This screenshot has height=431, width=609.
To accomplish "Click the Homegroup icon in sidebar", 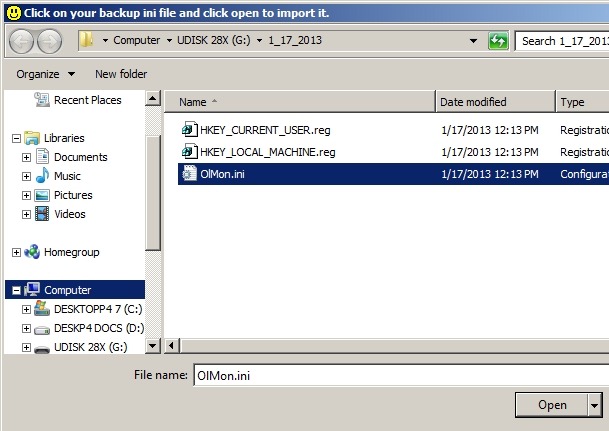I will point(32,252).
